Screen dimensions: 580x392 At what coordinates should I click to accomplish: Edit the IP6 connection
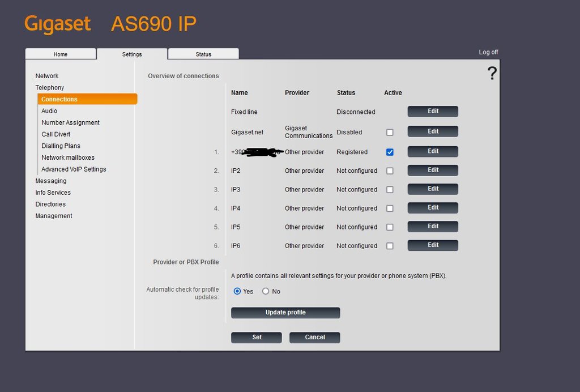(433, 245)
